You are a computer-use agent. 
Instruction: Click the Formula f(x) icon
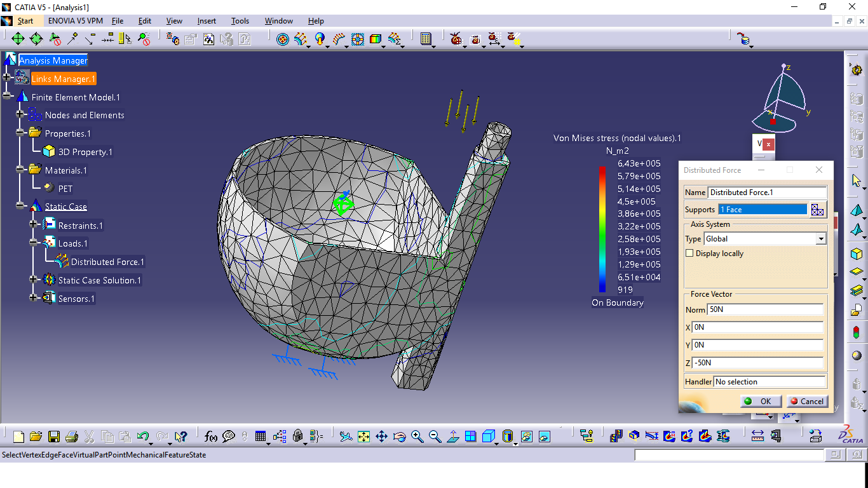click(x=211, y=437)
